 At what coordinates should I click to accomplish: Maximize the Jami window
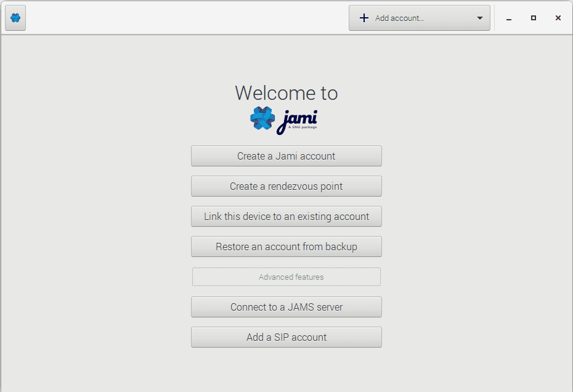[x=533, y=18]
